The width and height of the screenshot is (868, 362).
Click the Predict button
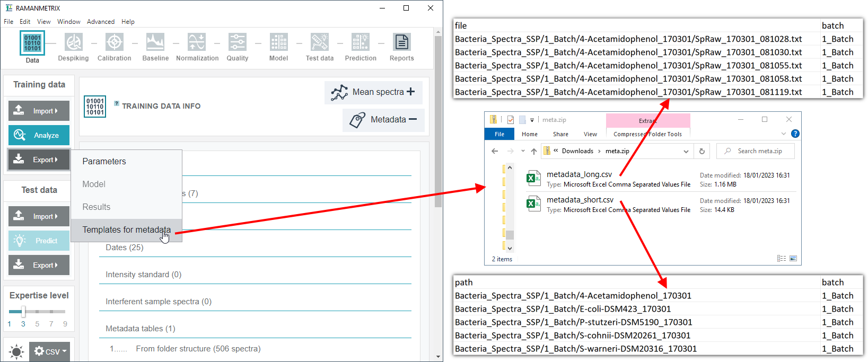point(39,241)
